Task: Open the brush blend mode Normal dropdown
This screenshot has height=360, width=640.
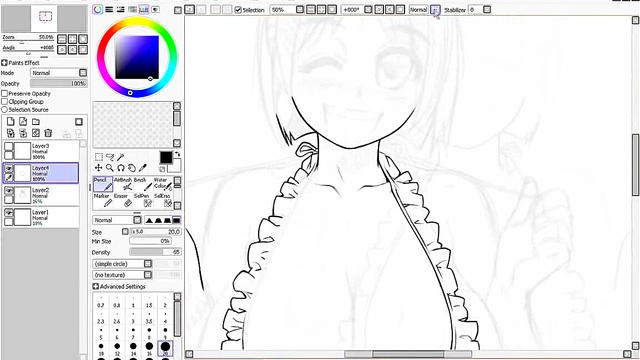Action: 137,220
